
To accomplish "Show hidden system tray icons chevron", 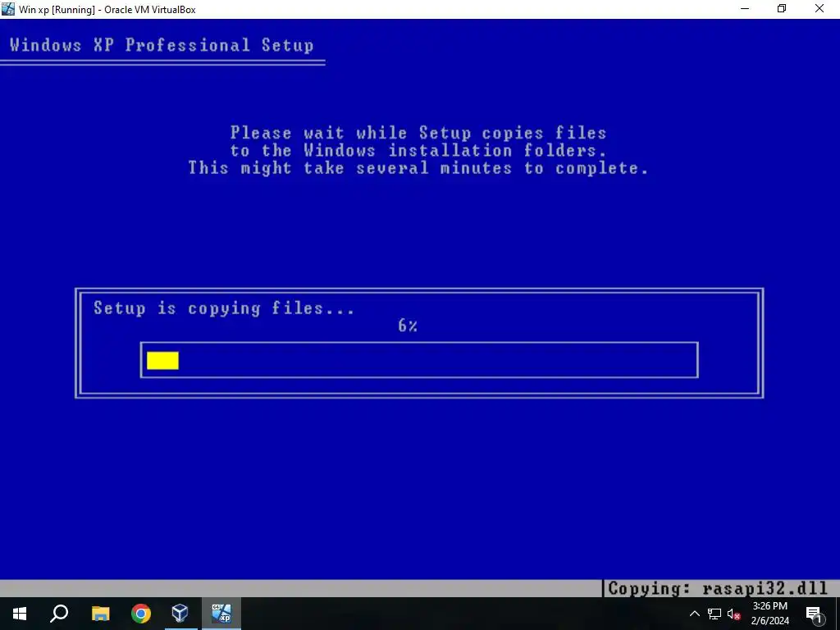I will pos(694,614).
